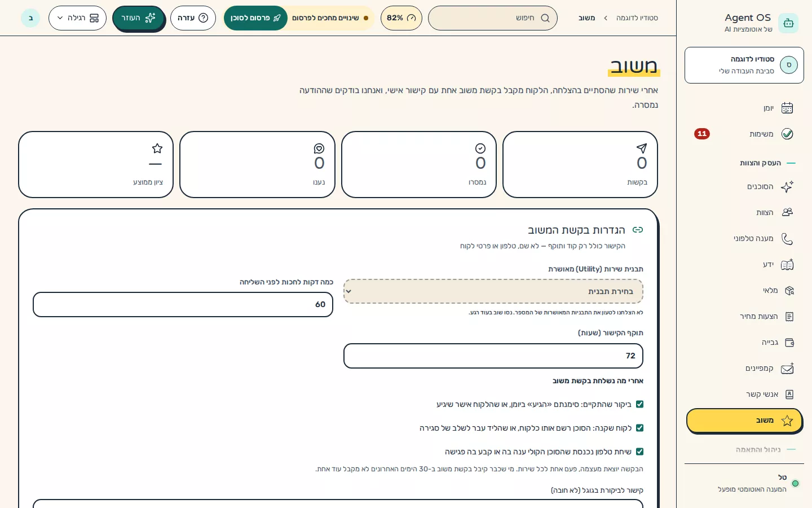This screenshot has width=812, height=508.
Task: Click the checkmark circle icon on נמסרו card
Action: point(480,148)
